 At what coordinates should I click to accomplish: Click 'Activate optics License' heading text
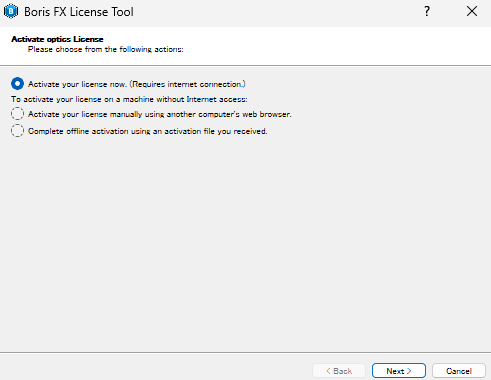pos(57,39)
